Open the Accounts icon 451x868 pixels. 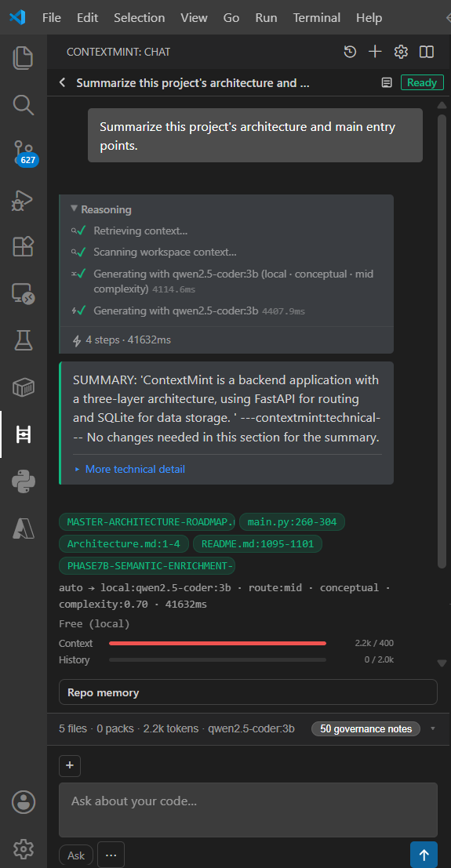tap(24, 801)
